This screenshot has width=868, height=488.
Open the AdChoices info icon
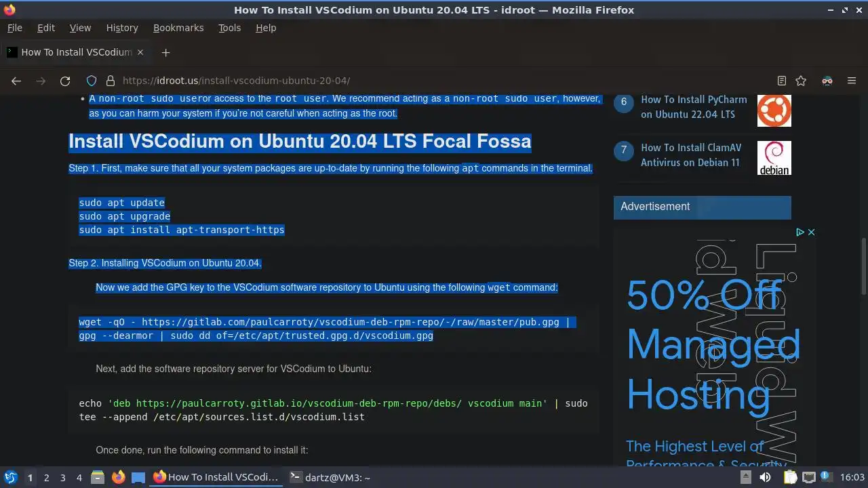(x=800, y=232)
